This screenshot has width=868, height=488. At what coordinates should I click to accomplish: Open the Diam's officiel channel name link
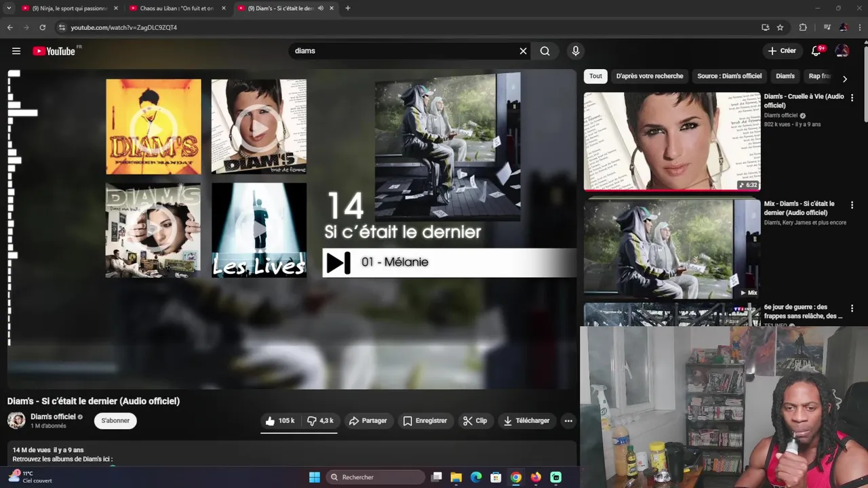click(x=53, y=417)
